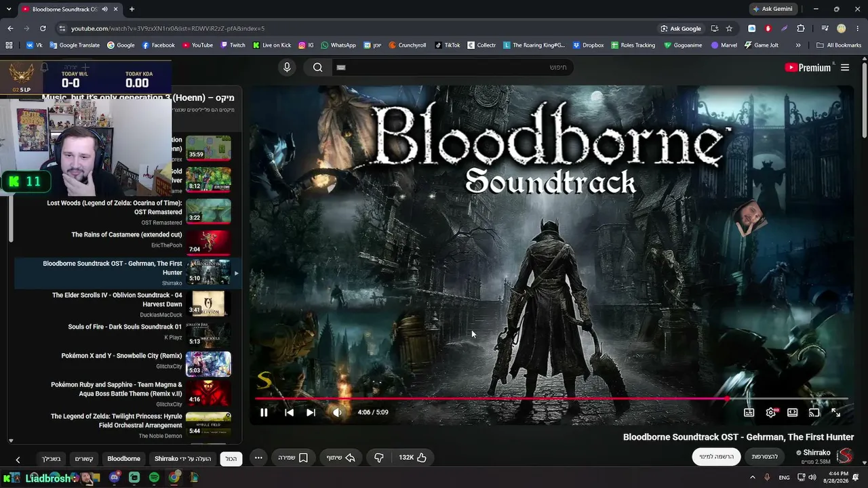868x488 pixels.
Task: Enter full screen mode
Action: [x=835, y=412]
